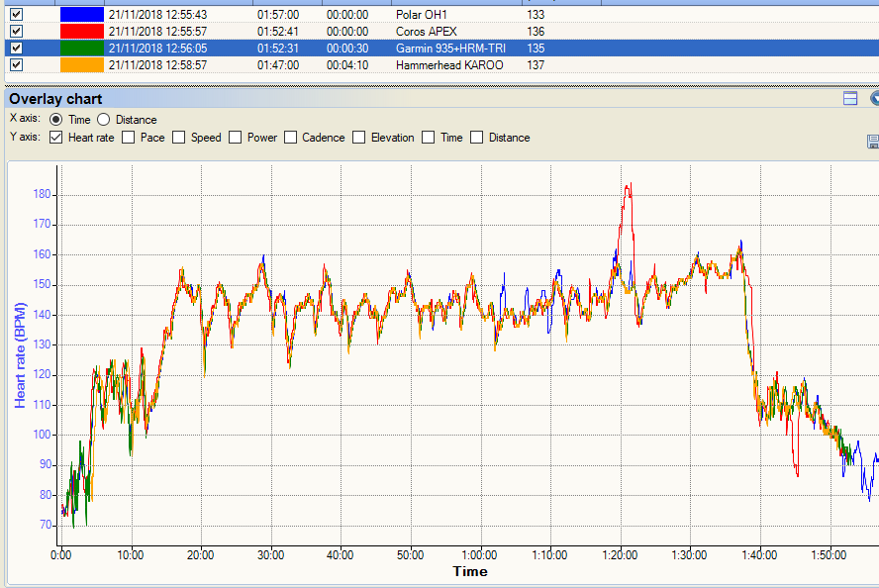
Task: Click the save chart floppy disk icon
Action: [872, 142]
